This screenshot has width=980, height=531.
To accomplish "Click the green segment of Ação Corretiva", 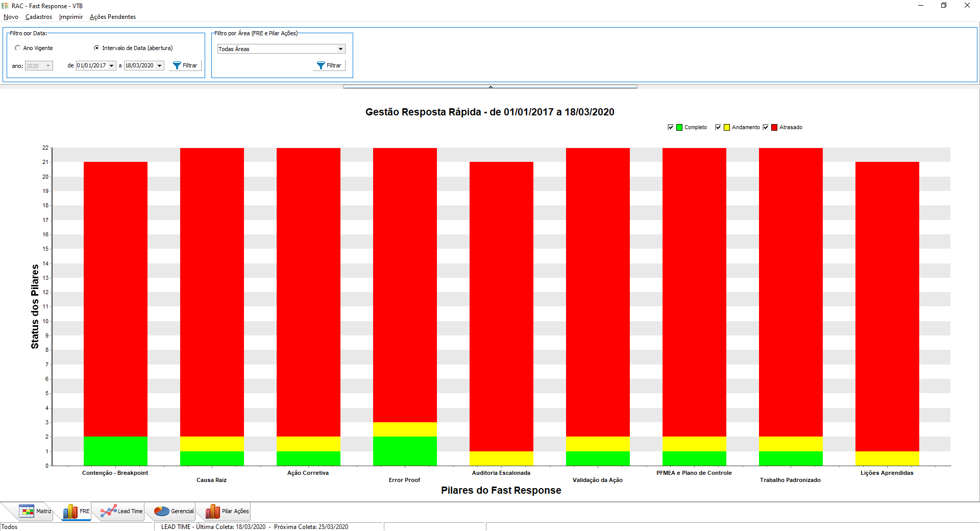I will (x=308, y=458).
